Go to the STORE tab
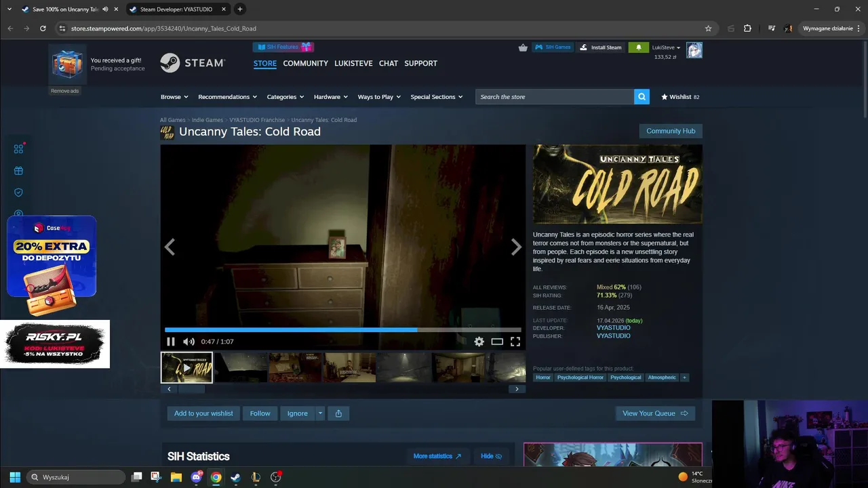The width and height of the screenshot is (868, 488). click(265, 63)
